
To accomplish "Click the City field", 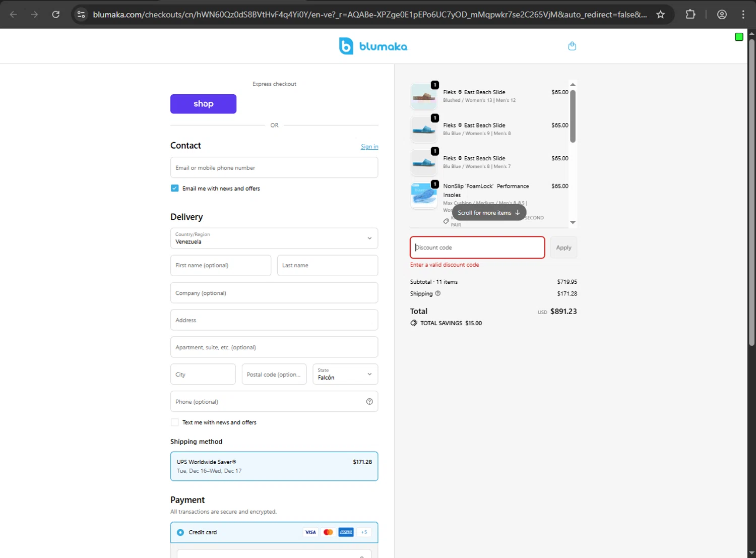I will 203,375.
